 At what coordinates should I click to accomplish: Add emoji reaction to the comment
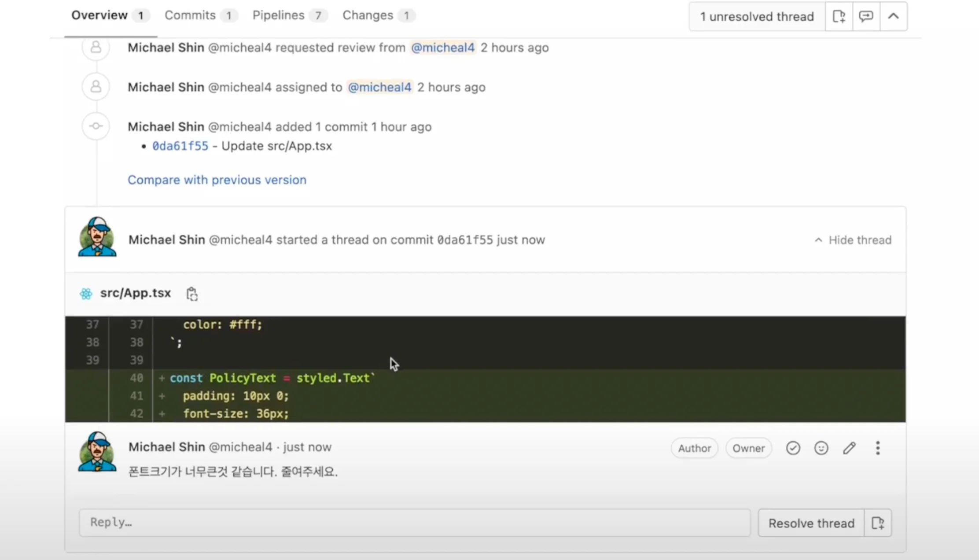point(821,448)
